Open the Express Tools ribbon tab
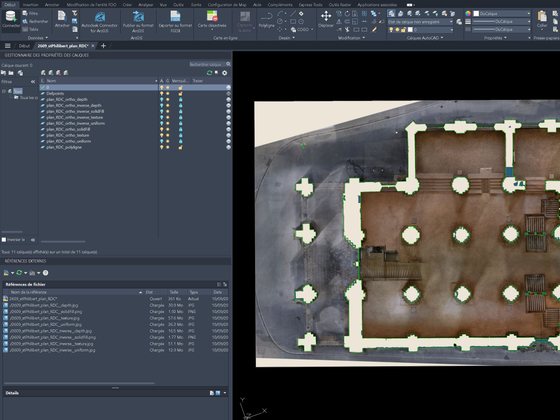560x420 pixels. (x=310, y=5)
